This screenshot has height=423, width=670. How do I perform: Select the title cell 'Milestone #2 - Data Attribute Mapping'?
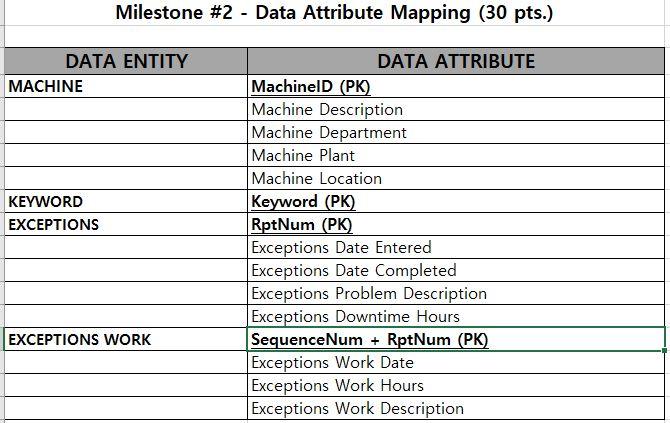[335, 12]
